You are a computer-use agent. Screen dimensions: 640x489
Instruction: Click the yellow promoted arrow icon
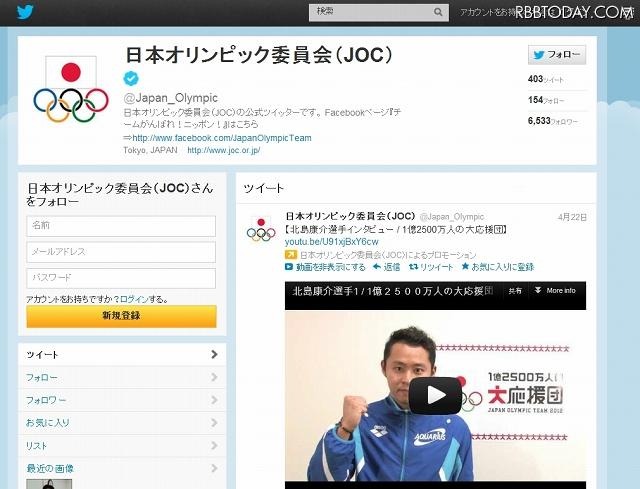[291, 255]
